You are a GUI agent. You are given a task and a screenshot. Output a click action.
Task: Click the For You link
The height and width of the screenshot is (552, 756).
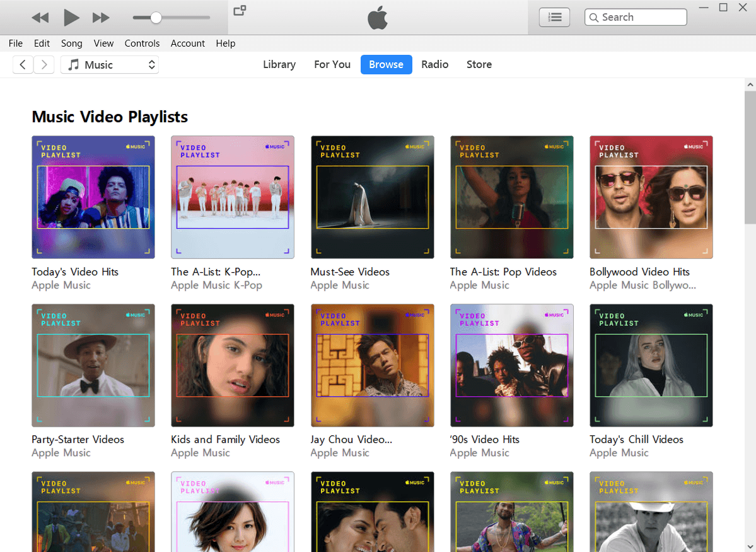tap(332, 64)
